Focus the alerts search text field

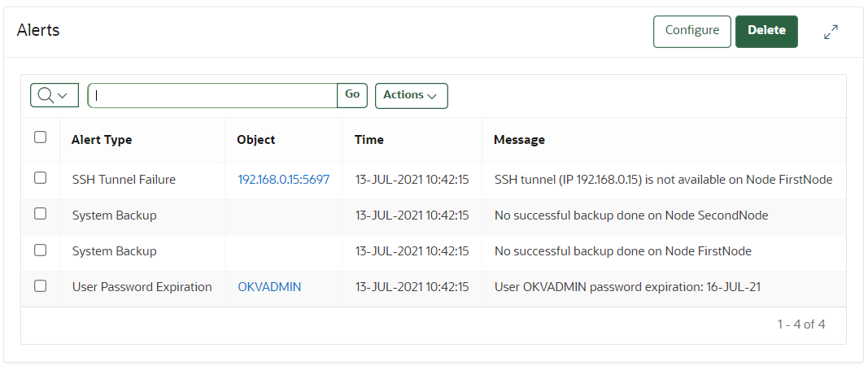pyautogui.click(x=213, y=95)
